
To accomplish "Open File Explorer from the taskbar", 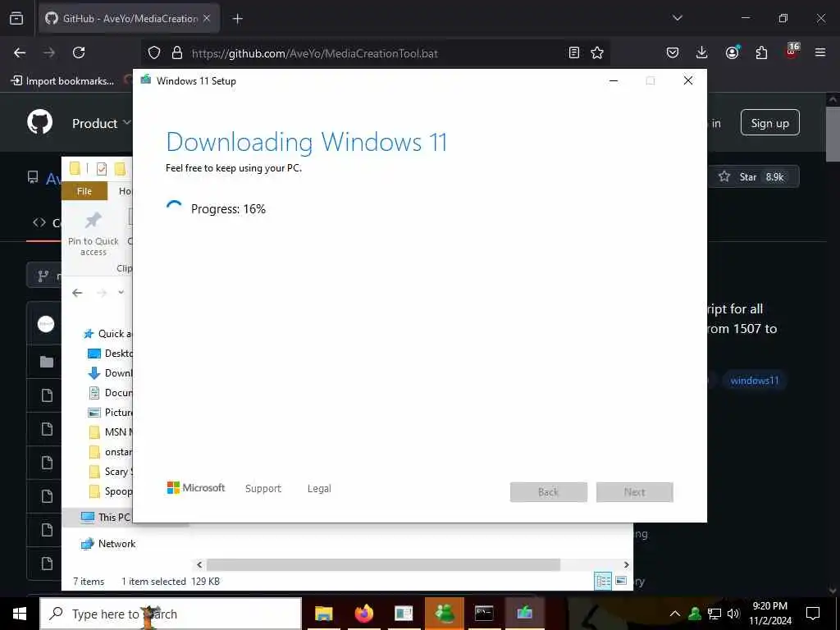I will coord(323,614).
